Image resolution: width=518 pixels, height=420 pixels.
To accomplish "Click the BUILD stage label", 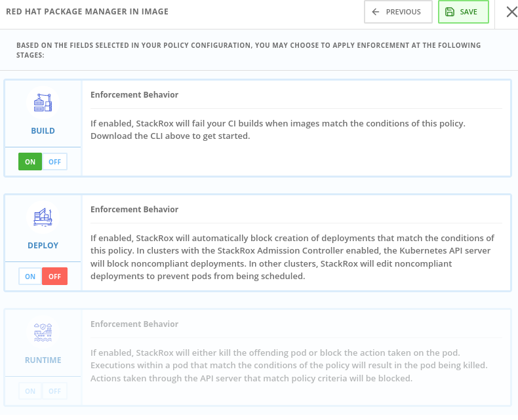I will [43, 131].
